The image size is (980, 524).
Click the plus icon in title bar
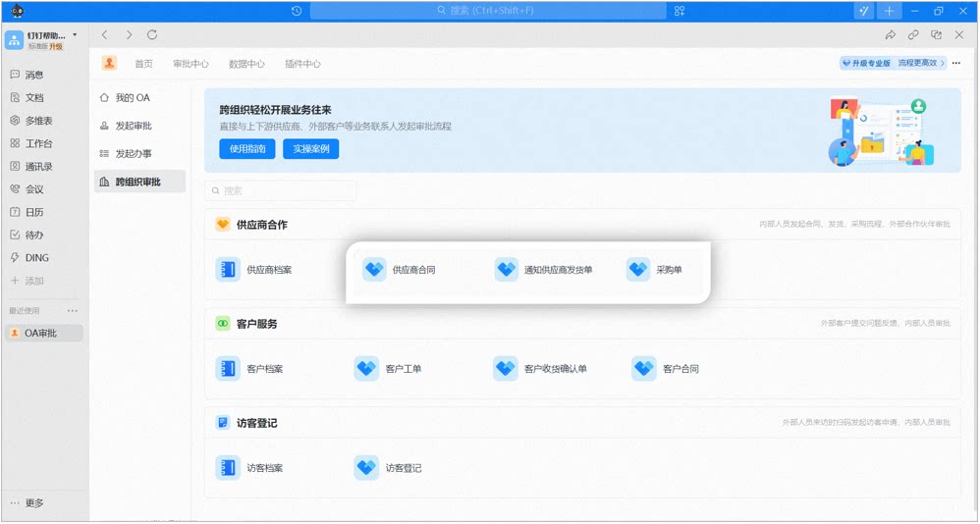pyautogui.click(x=889, y=11)
